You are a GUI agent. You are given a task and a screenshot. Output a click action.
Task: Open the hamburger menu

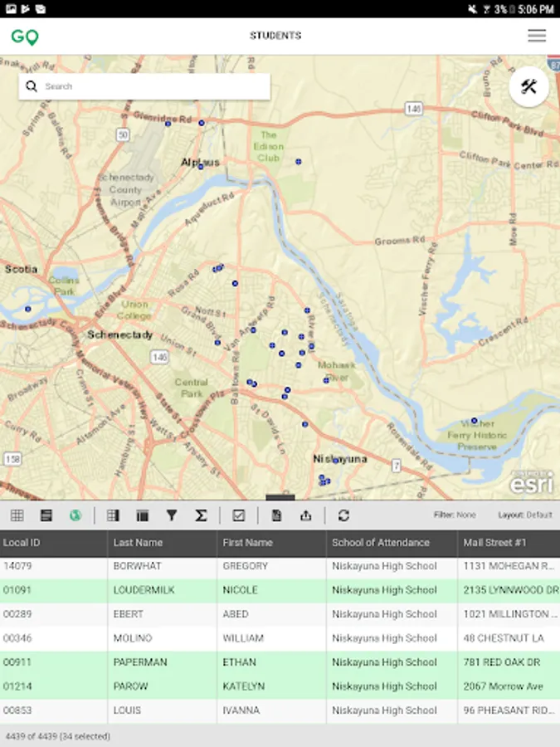(x=537, y=36)
